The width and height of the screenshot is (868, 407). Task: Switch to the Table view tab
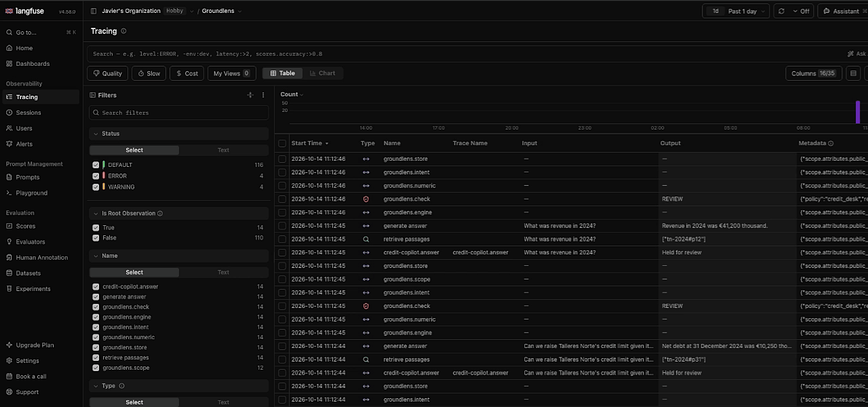pos(282,73)
